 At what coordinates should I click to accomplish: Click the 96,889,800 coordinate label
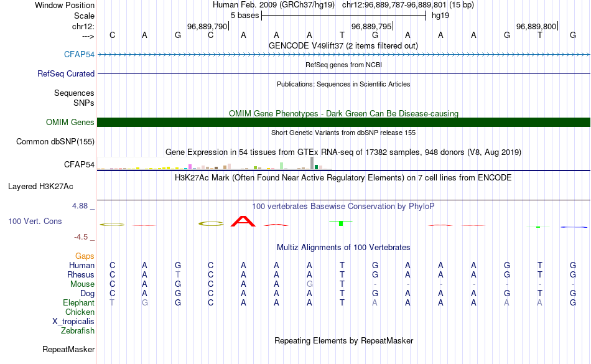tap(536, 26)
